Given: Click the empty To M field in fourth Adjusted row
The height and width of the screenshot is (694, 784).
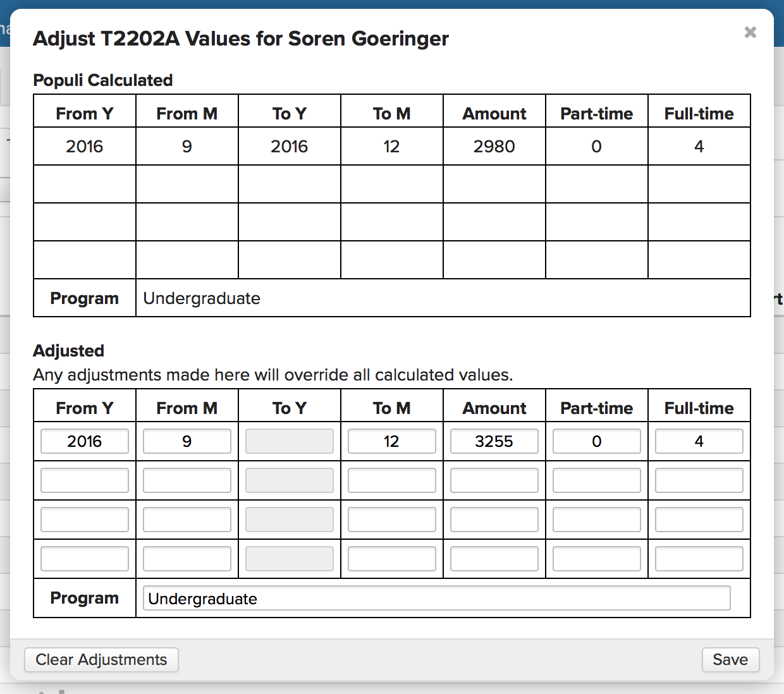Looking at the screenshot, I should (x=392, y=559).
